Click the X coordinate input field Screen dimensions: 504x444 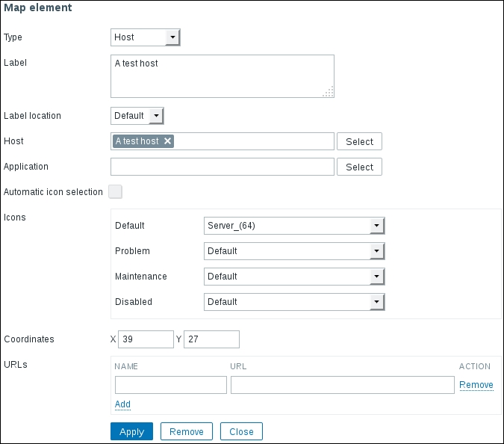pos(146,339)
